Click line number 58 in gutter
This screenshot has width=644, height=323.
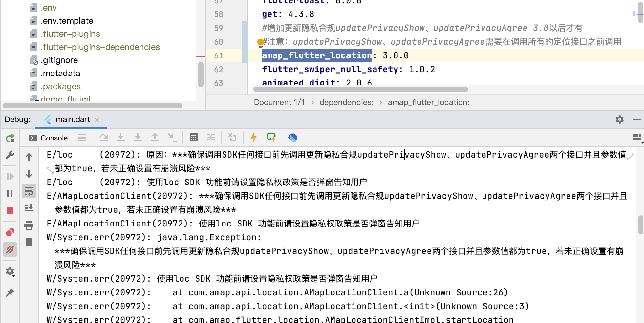219,14
